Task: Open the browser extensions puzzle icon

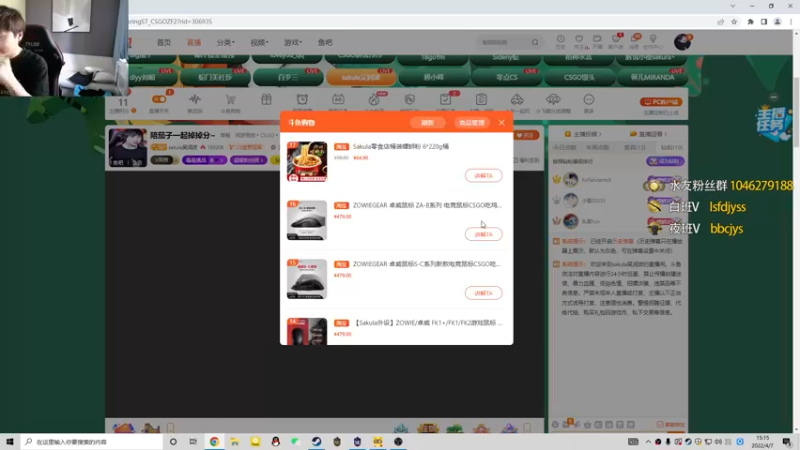Action: click(750, 21)
